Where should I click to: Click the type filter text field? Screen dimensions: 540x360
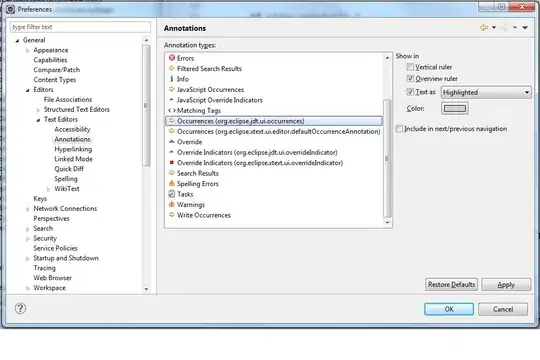tap(80, 27)
